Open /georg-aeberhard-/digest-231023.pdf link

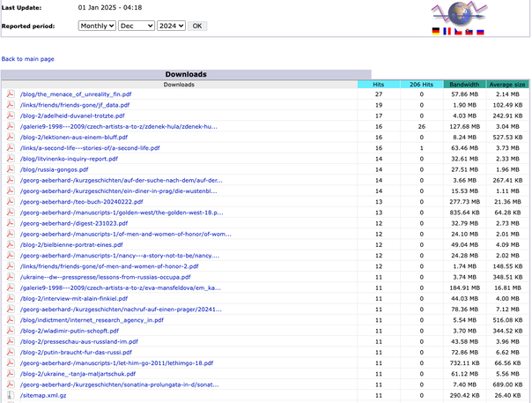pos(74,223)
